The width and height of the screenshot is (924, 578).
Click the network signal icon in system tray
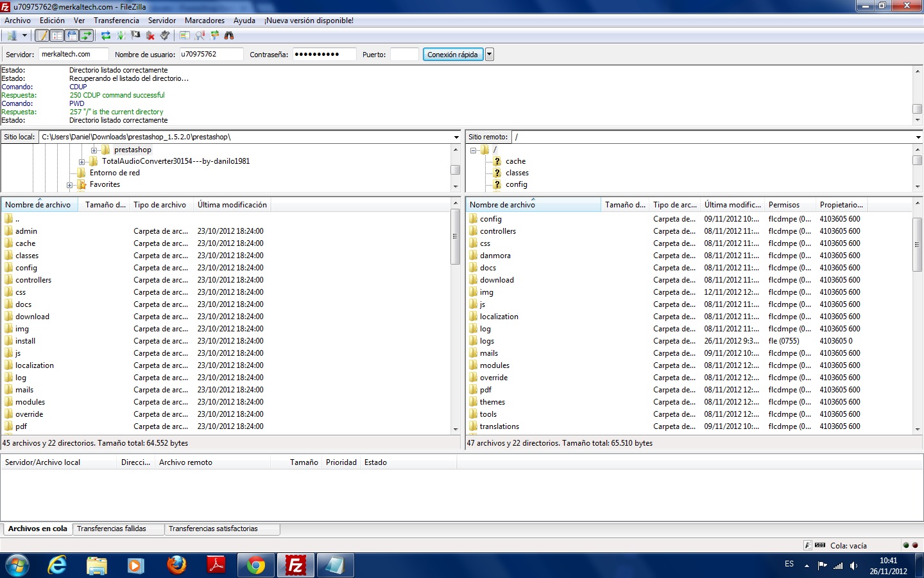coord(838,566)
